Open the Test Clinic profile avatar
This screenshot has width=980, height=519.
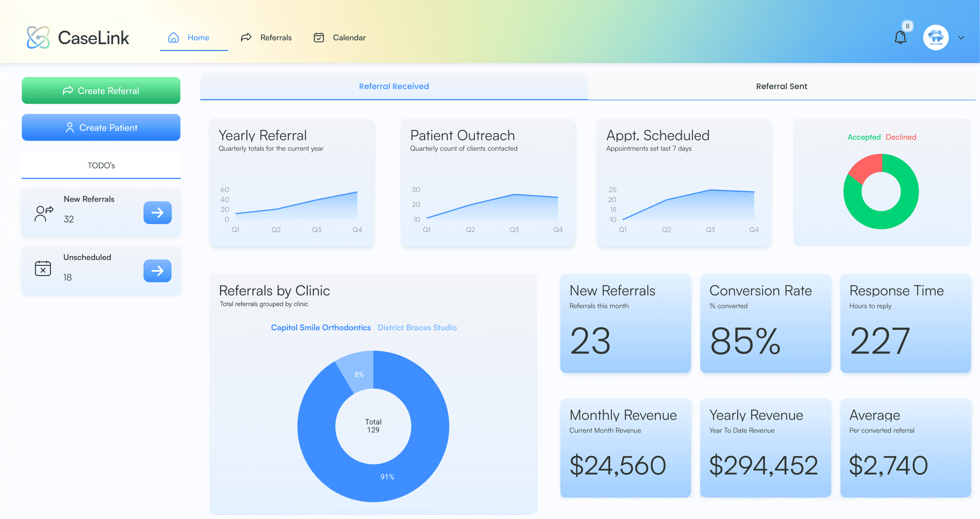pyautogui.click(x=935, y=37)
